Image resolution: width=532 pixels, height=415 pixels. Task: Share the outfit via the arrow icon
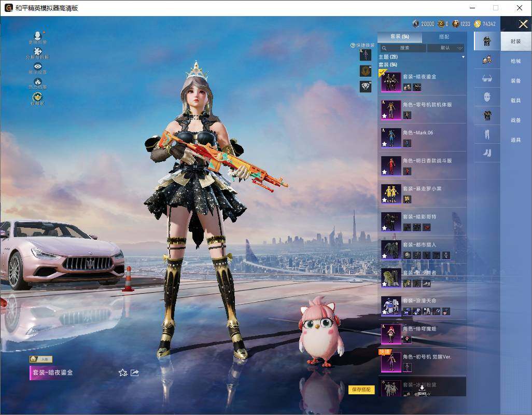pyautogui.click(x=135, y=372)
